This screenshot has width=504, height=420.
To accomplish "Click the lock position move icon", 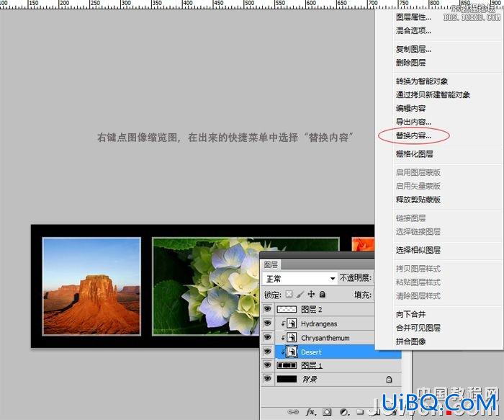I will coord(311,294).
